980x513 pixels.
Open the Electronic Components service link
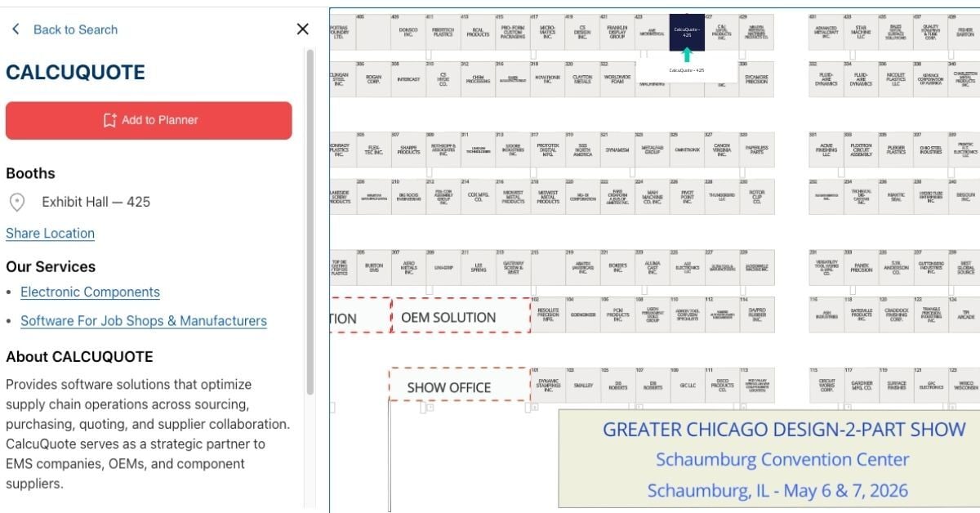[x=89, y=292]
